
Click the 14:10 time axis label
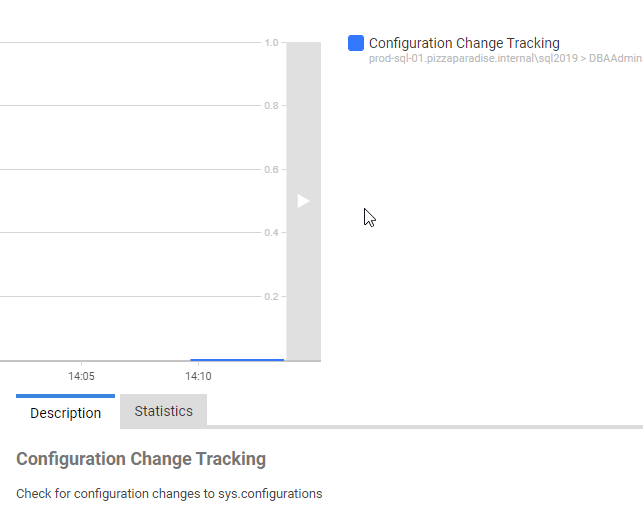pos(198,377)
